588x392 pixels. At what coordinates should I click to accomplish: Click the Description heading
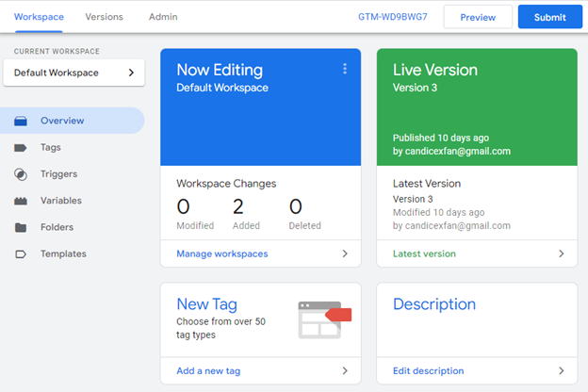pyautogui.click(x=434, y=304)
